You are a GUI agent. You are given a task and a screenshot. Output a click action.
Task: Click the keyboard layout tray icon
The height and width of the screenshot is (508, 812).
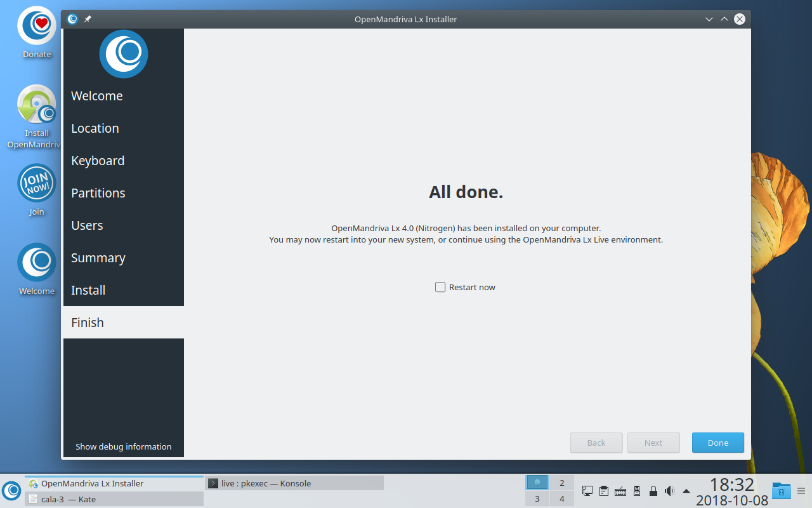[620, 491]
